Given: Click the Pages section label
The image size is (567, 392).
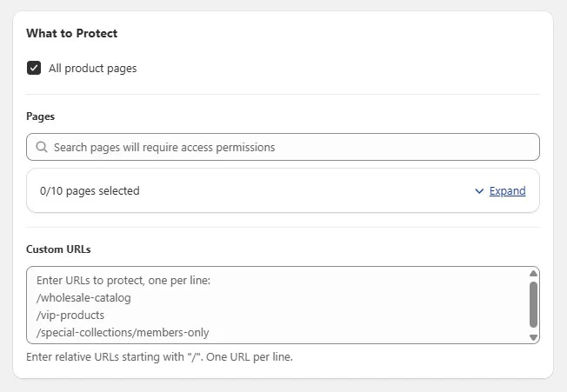Looking at the screenshot, I should coord(41,116).
